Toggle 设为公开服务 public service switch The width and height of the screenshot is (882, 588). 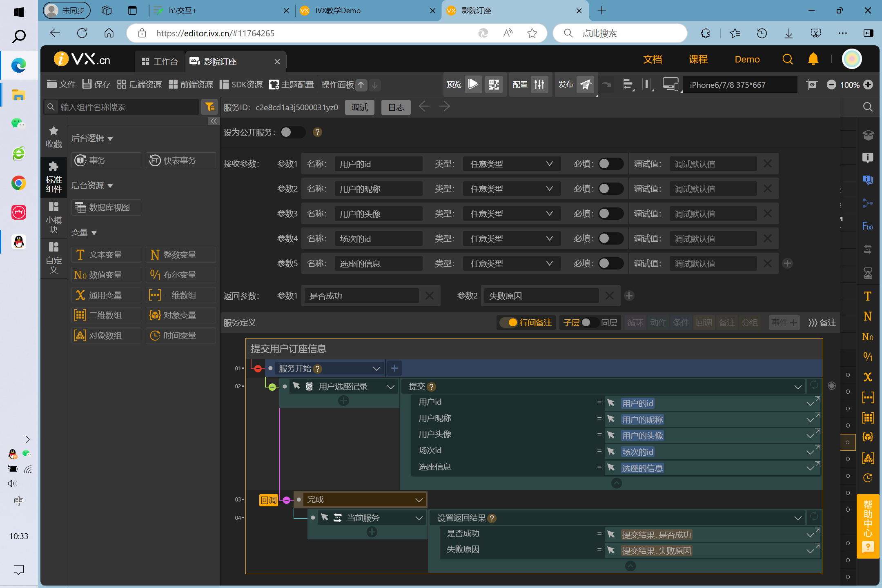pos(293,132)
